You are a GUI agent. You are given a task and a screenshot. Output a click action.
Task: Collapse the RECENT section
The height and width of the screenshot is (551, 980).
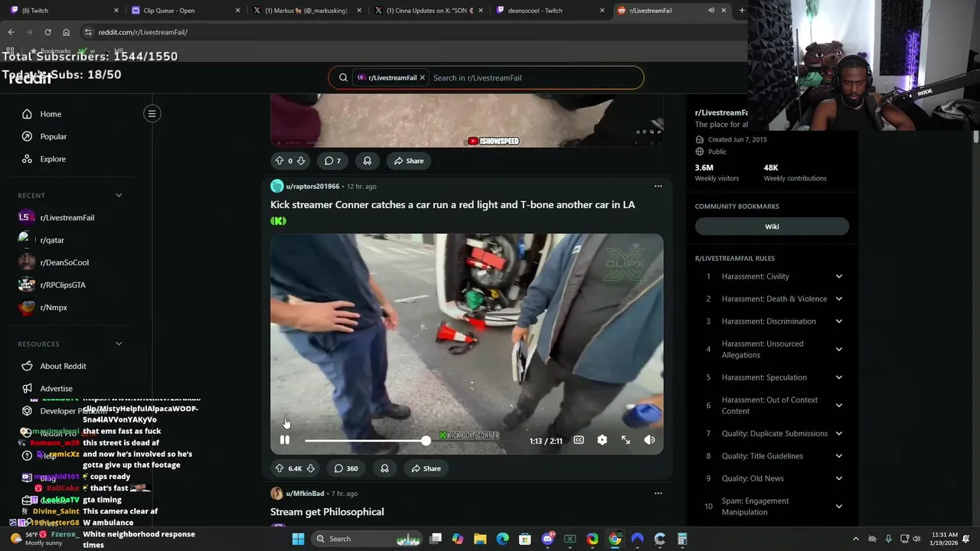tap(119, 195)
